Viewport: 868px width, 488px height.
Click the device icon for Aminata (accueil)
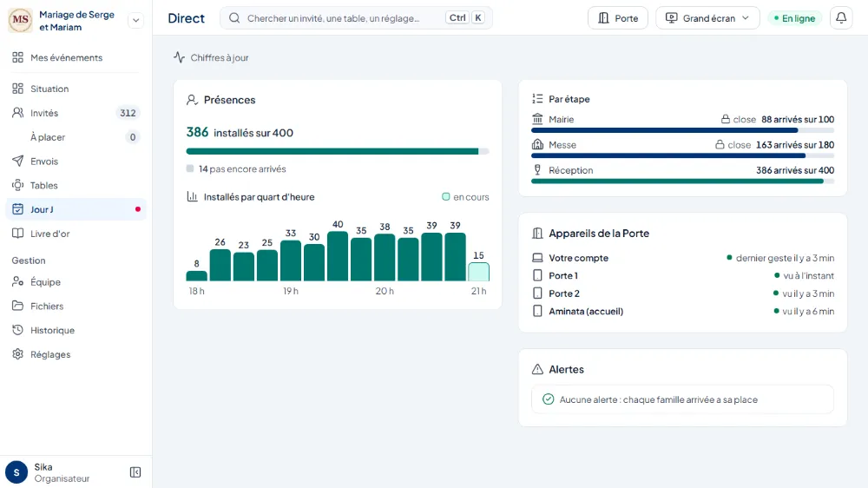click(537, 312)
